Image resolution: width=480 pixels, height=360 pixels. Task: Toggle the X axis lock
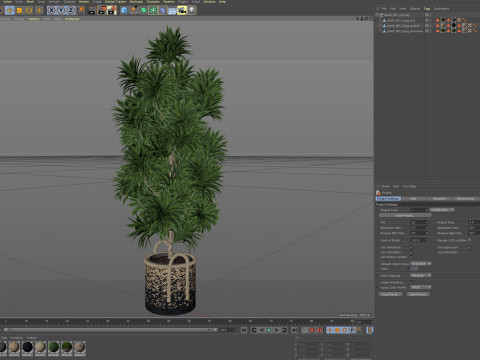51,10
